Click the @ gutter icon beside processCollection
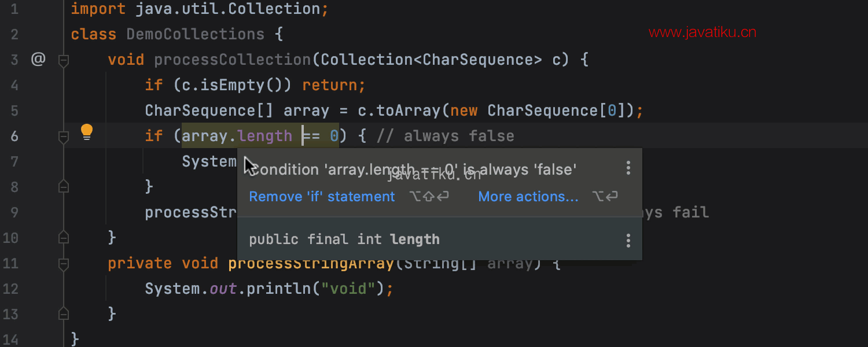The width and height of the screenshot is (868, 347). coord(38,59)
